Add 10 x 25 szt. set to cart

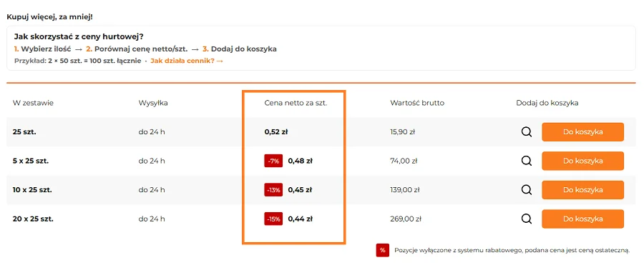click(582, 190)
